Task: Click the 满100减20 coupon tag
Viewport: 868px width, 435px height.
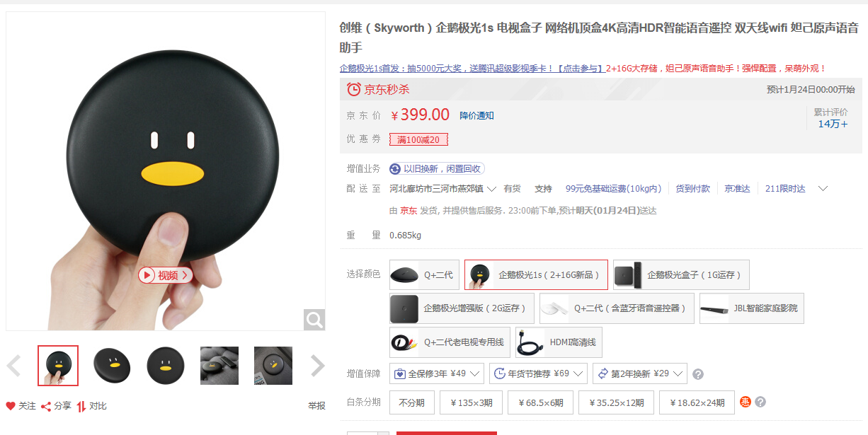Action: pos(418,139)
